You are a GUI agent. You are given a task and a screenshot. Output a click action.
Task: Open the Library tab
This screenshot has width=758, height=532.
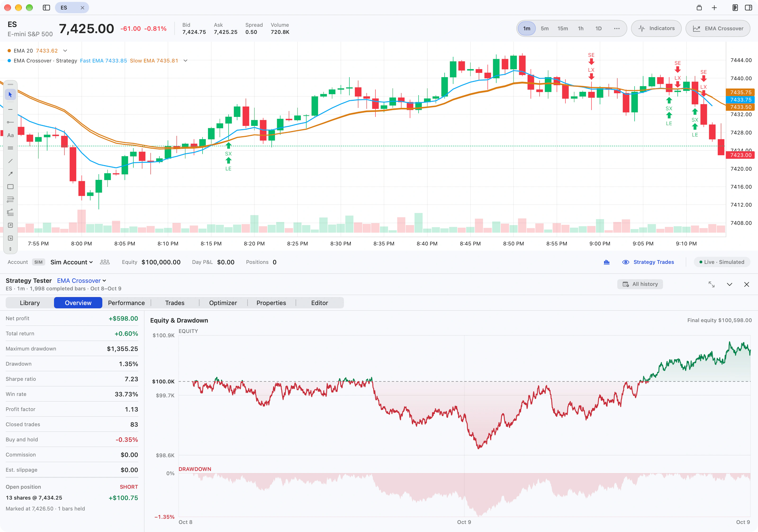[x=30, y=303]
